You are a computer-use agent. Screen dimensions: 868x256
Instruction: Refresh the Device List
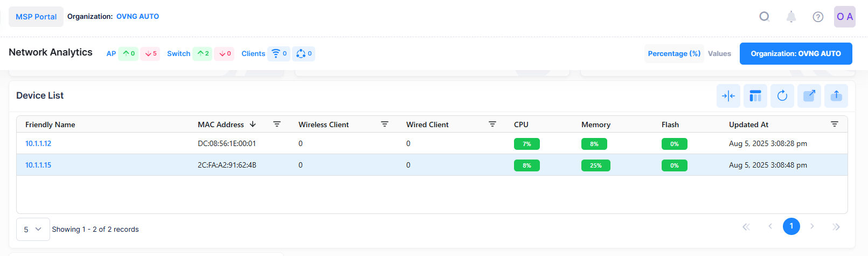(782, 96)
